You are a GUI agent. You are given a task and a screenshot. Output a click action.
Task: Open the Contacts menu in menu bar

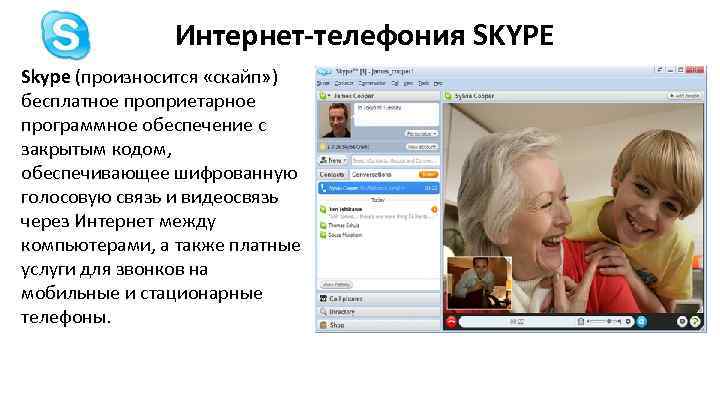click(x=343, y=84)
